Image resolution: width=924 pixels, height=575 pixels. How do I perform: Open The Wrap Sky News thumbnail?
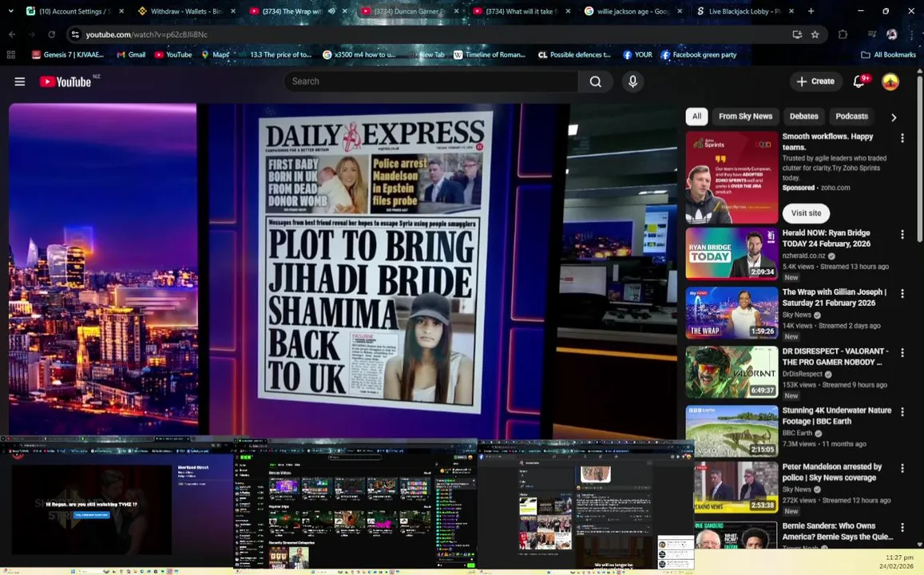click(x=732, y=313)
